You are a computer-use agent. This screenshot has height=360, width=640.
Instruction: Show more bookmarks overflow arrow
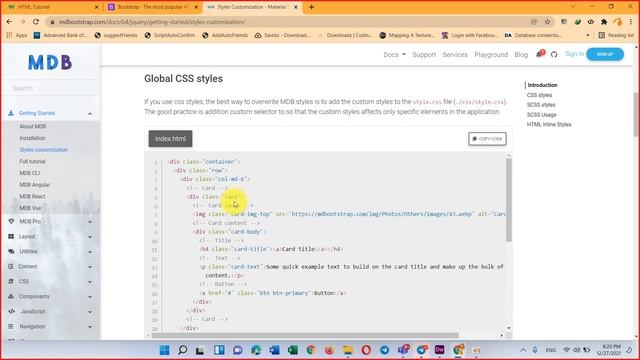click(588, 36)
